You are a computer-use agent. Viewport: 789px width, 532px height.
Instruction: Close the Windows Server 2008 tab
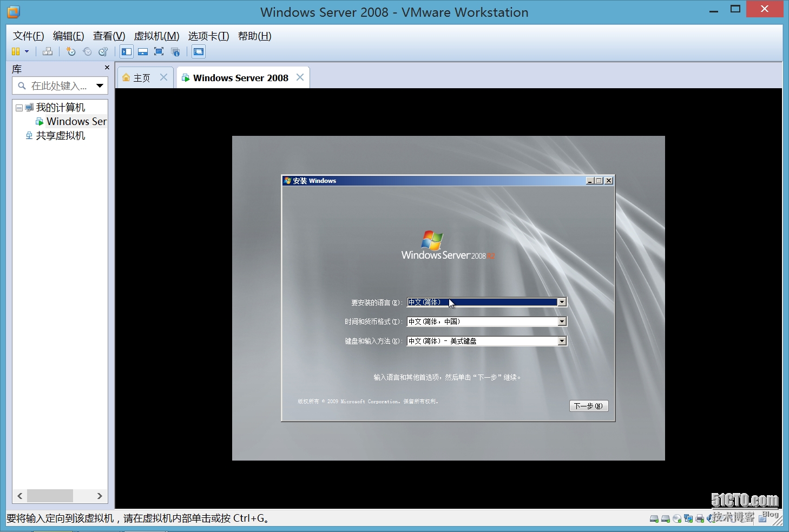pos(300,77)
